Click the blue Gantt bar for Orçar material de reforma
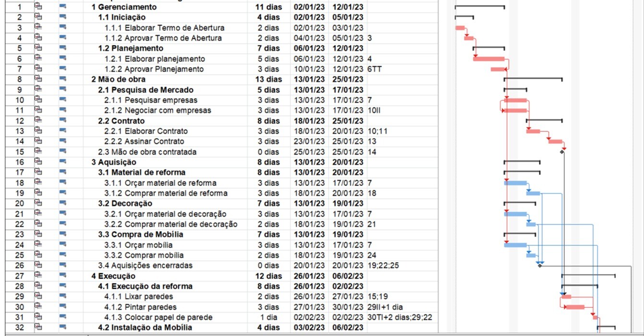Viewport: 644px width, 336px height. [515, 183]
